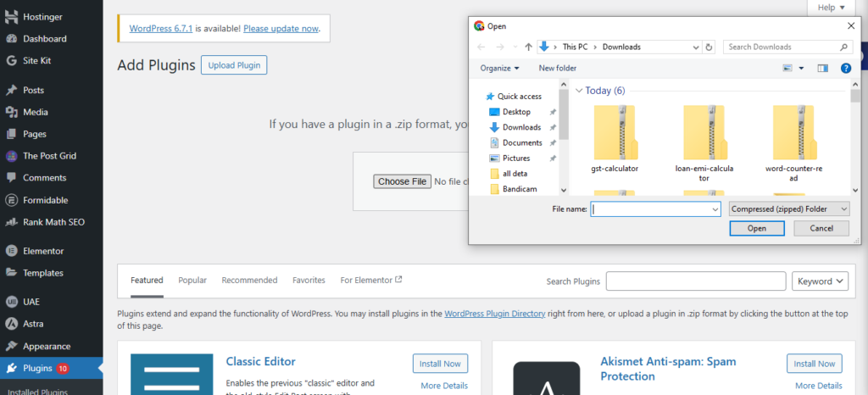Image resolution: width=868 pixels, height=395 pixels.
Task: Install Now for Akismet Anti-spam
Action: point(815,364)
